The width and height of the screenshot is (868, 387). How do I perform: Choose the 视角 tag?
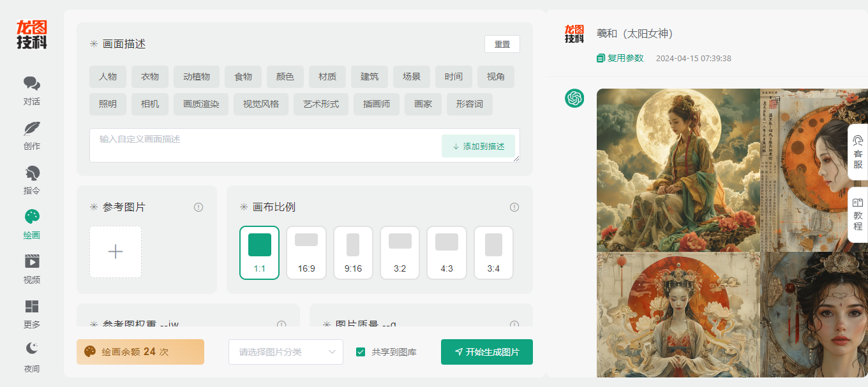pos(496,77)
